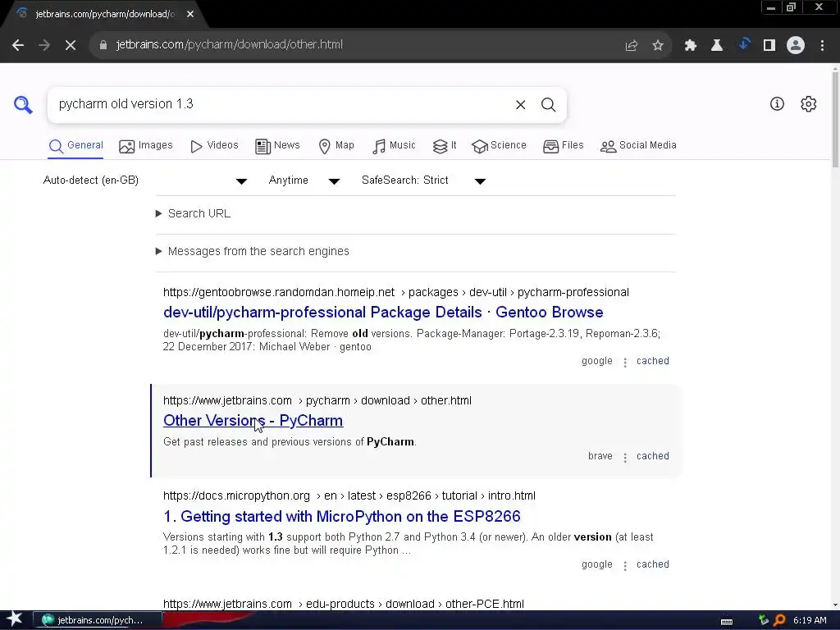The width and height of the screenshot is (840, 630).
Task: Expand the Search URL section
Action: pyautogui.click(x=193, y=214)
